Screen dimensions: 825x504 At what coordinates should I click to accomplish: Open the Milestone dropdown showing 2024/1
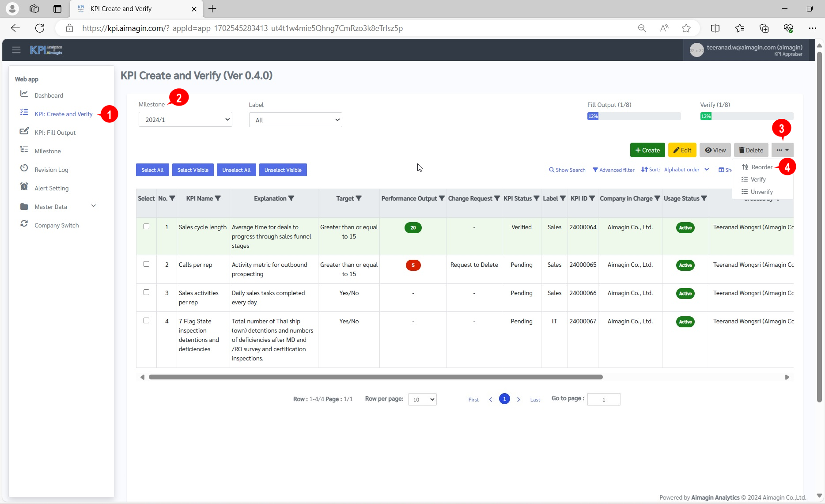[185, 120]
